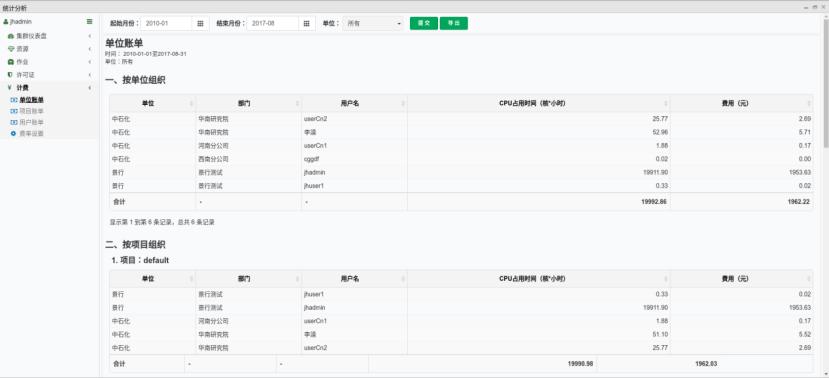Click the 5.71 cost value
The width and height of the screenshot is (829, 378).
coord(805,132)
